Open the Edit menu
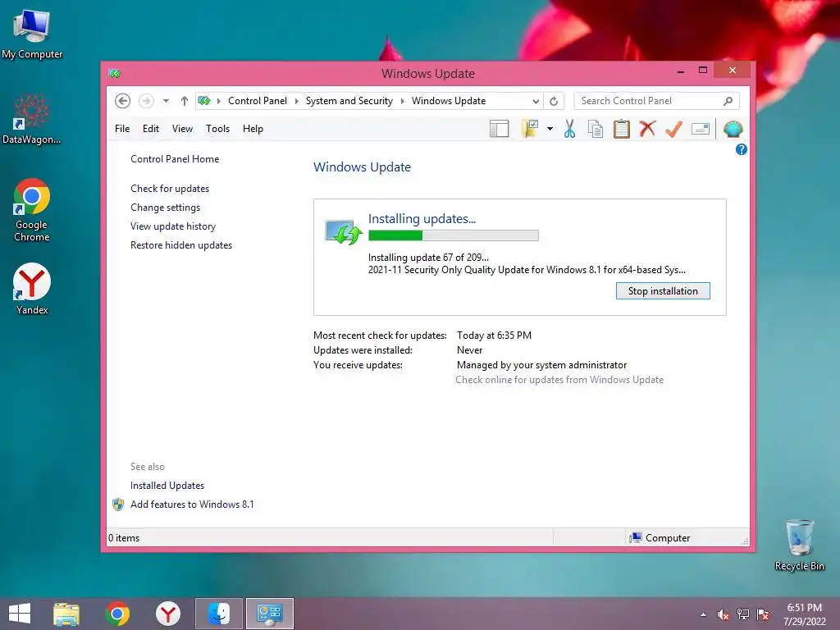This screenshot has width=840, height=630. 151,129
